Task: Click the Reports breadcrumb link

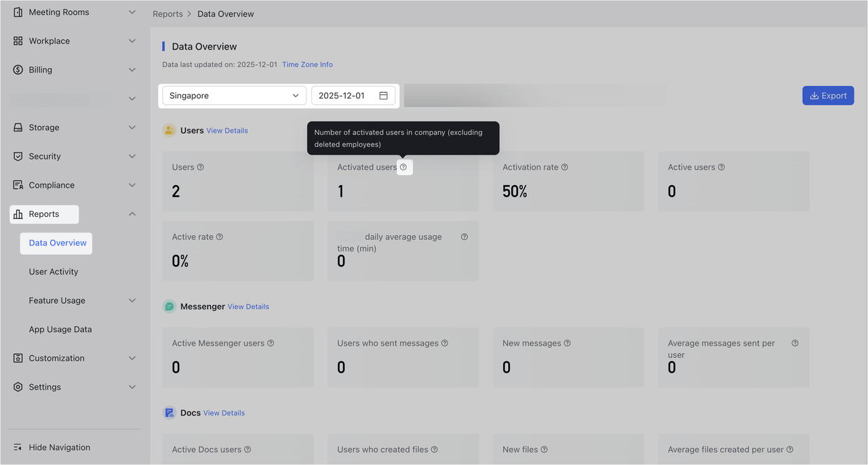Action: coord(167,14)
